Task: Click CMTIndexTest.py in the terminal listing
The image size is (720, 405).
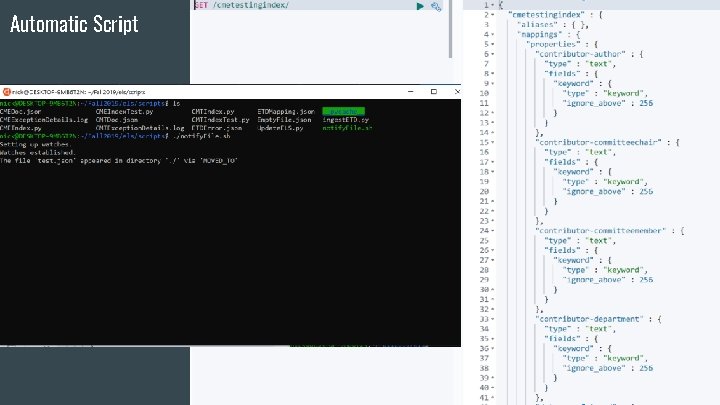Action: [220, 120]
